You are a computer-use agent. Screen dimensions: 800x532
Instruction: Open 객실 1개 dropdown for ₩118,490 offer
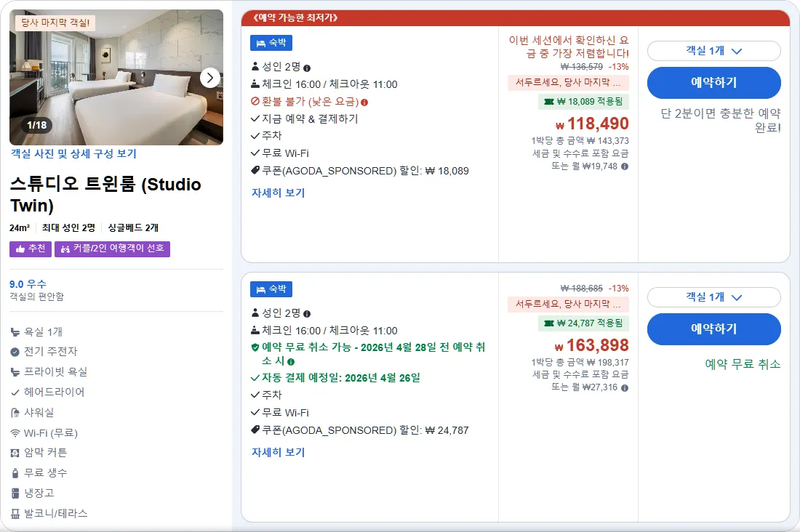713,51
